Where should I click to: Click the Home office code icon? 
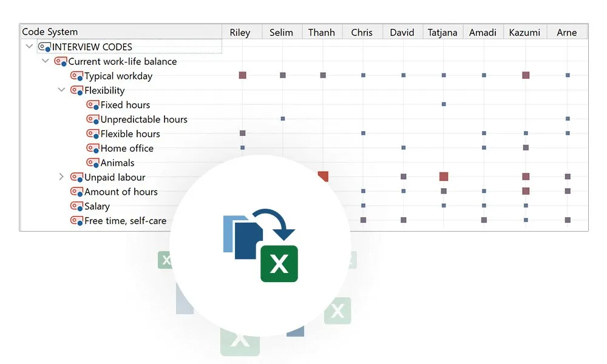click(92, 149)
